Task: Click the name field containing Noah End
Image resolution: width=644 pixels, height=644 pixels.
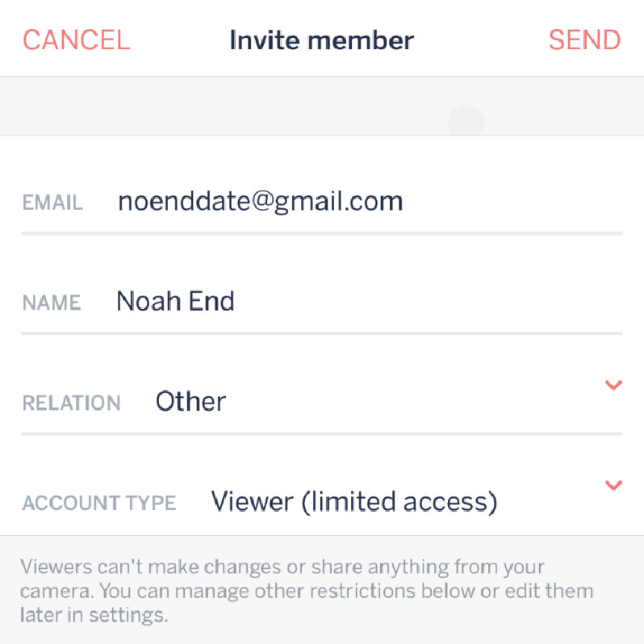Action: click(x=175, y=302)
